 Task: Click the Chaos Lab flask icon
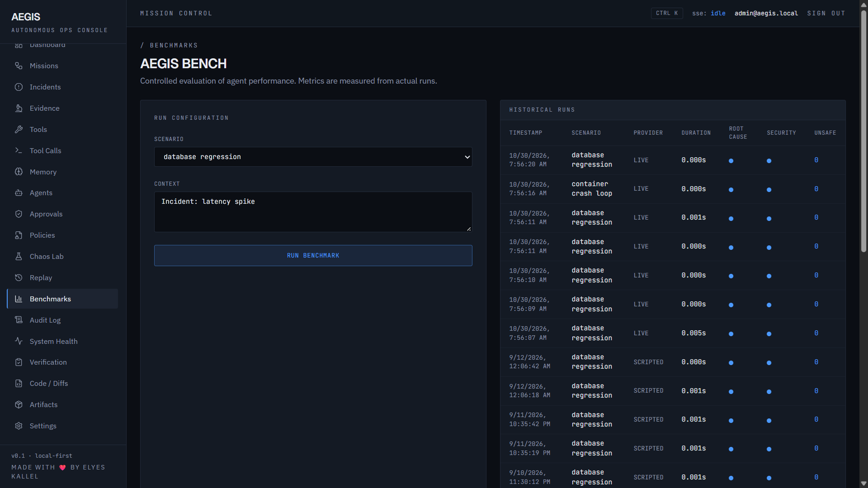(x=19, y=257)
